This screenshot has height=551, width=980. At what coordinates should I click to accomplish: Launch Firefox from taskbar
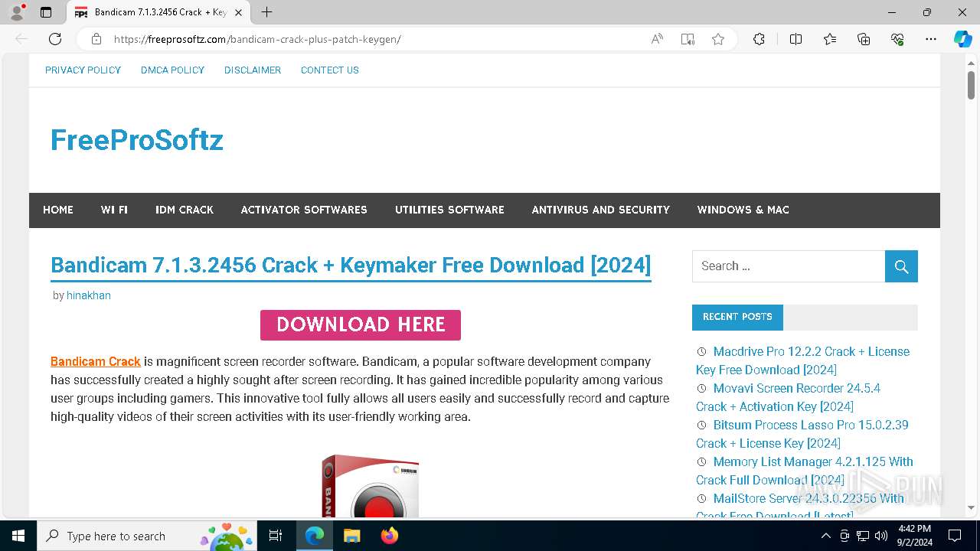click(x=389, y=536)
